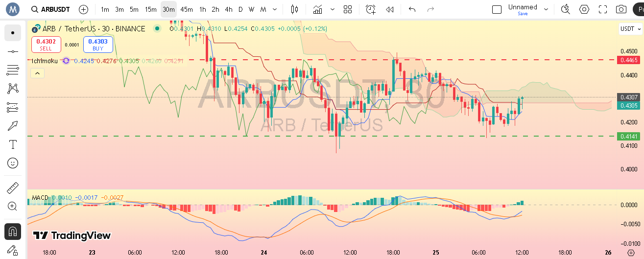Switch to the 2h interval
The image size is (644, 259).
(x=215, y=9)
